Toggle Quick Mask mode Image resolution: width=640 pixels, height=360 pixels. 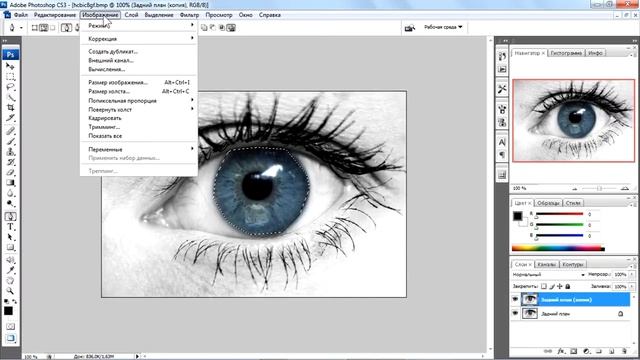pos(10,327)
